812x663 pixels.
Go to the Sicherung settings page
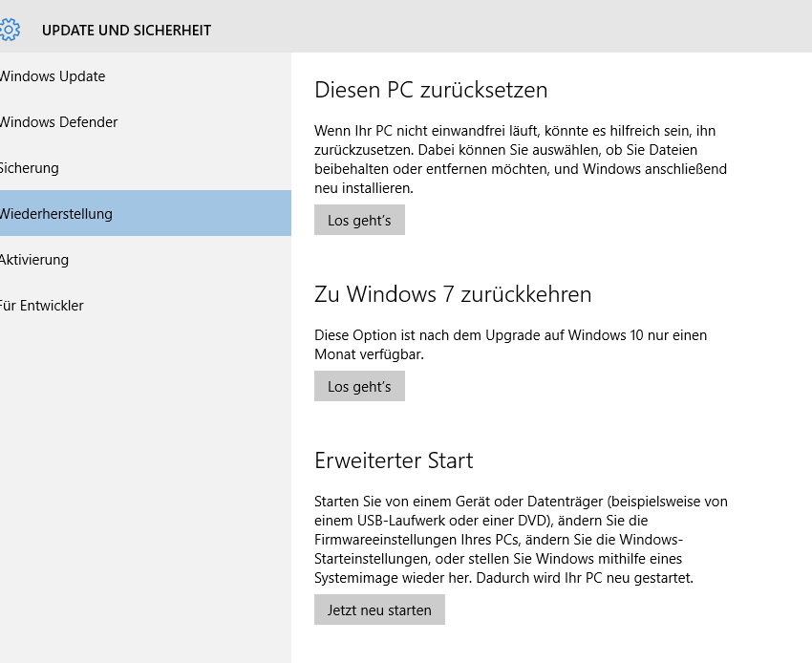point(145,168)
